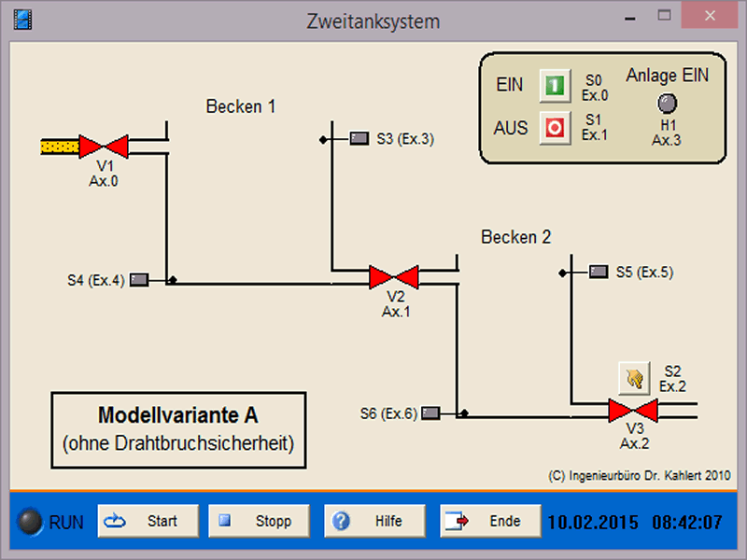This screenshot has height=560, width=747.
Task: Click the yellow inflow pipe at V1
Action: point(59,147)
